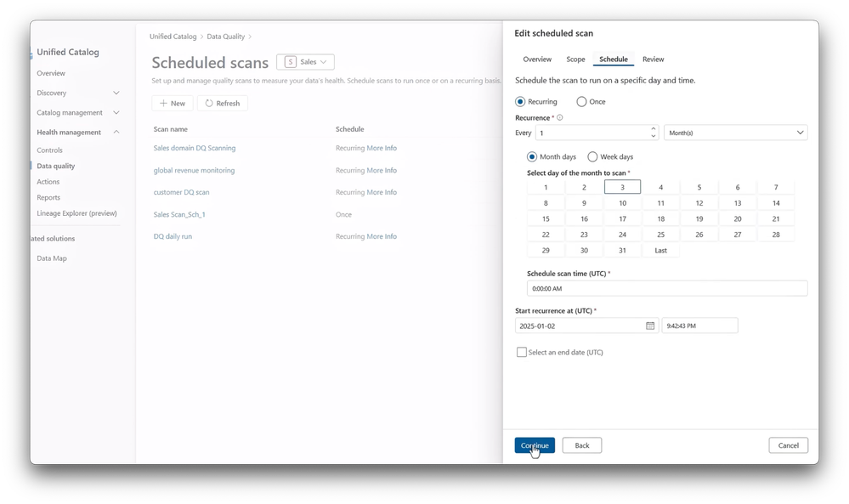Open the customer DQ scan link
The image size is (849, 504).
pyautogui.click(x=181, y=192)
